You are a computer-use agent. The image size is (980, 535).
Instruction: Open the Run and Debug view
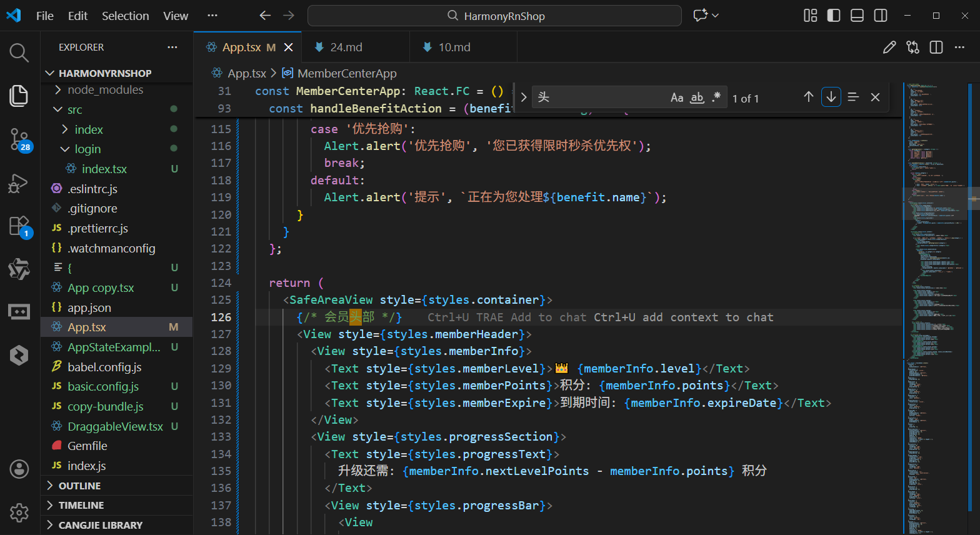point(19,183)
